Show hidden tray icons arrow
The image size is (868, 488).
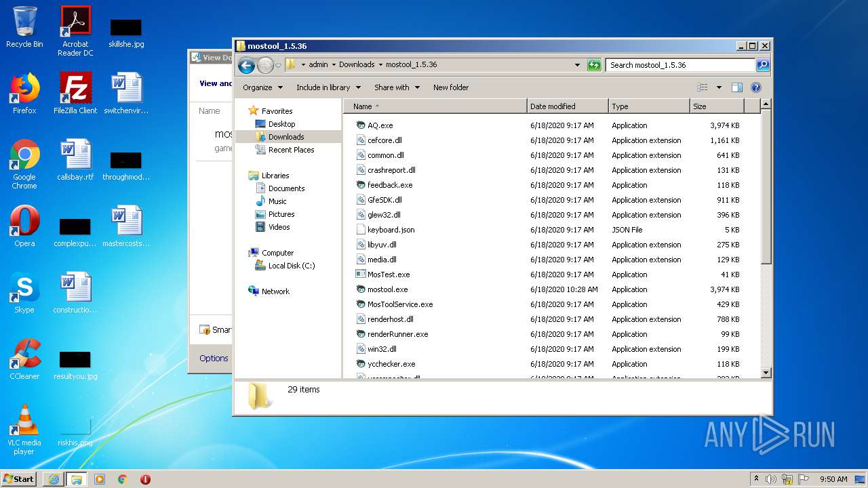pyautogui.click(x=756, y=479)
